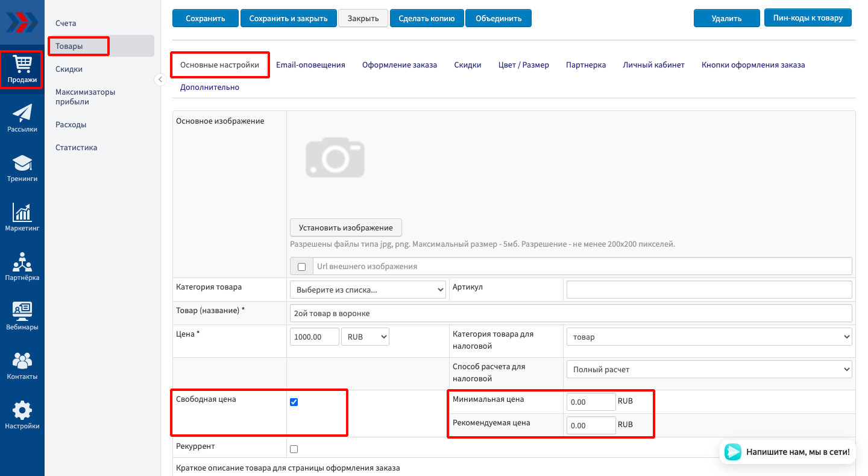The height and width of the screenshot is (476, 868).
Task: Open Контакты people icon
Action: tap(22, 366)
